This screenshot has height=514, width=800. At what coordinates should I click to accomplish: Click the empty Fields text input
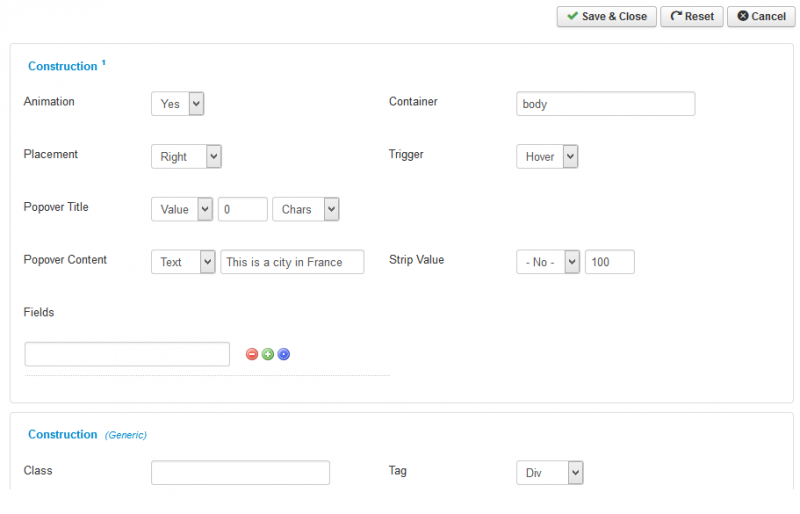127,354
